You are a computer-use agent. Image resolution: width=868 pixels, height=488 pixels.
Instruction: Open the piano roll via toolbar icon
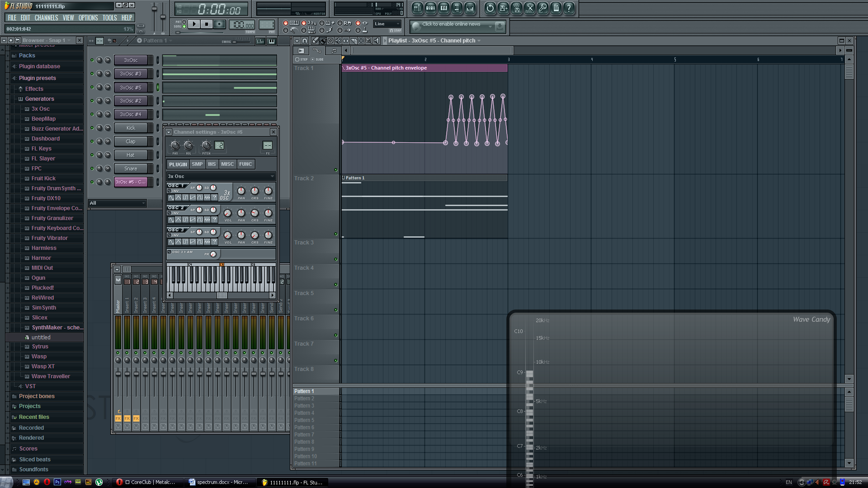443,8
